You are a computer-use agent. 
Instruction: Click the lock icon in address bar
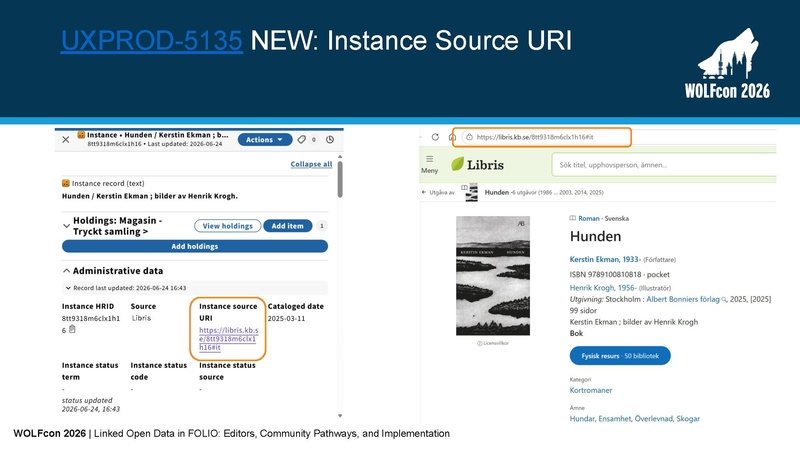[469, 137]
